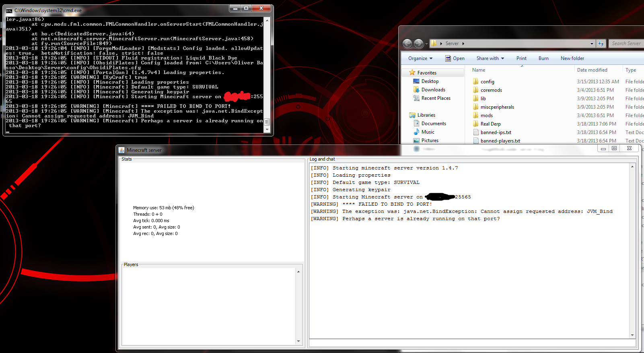This screenshot has height=353, width=644.
Task: Open Documents library in navigation pane
Action: point(434,124)
